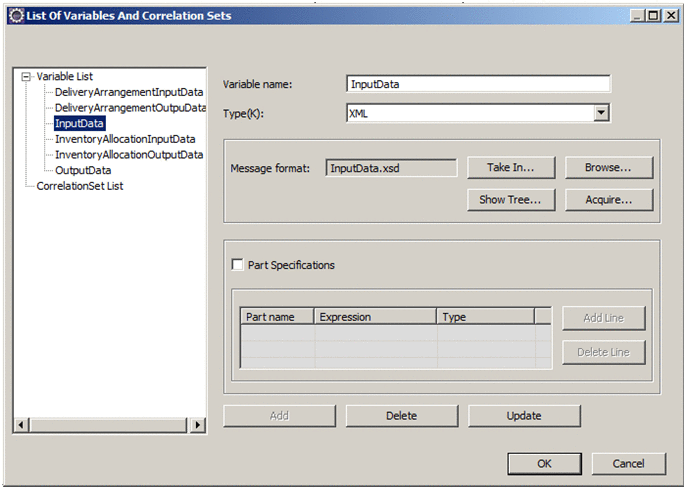
Task: Click the Delete button below parts table
Action: tap(401, 416)
